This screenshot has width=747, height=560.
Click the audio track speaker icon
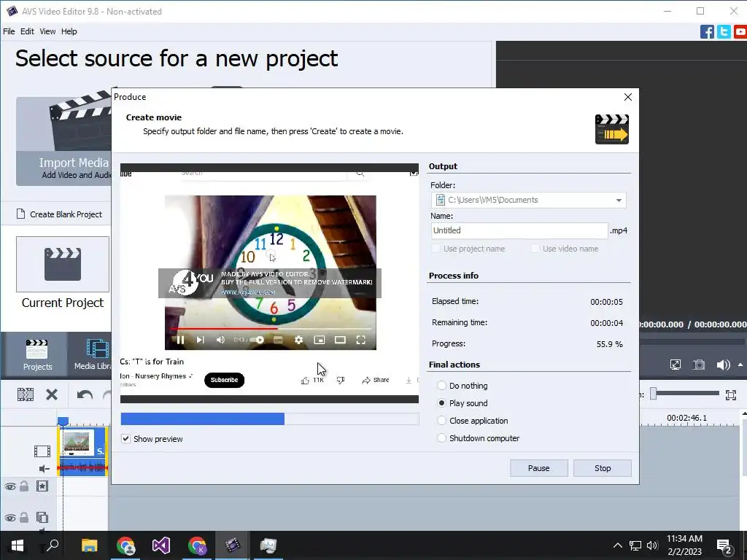pyautogui.click(x=44, y=469)
